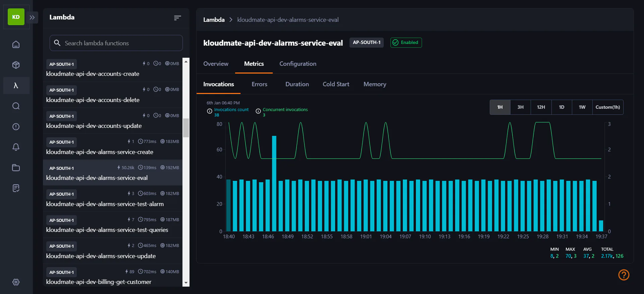Select kloudmate-api-dev-alarms-service-test-alarm function
644x294 pixels.
113,199
